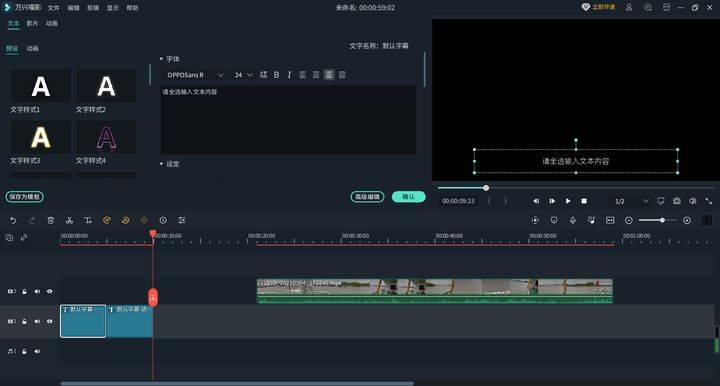Hide video track 2 with eye icon
720x386 pixels.
[x=50, y=291]
